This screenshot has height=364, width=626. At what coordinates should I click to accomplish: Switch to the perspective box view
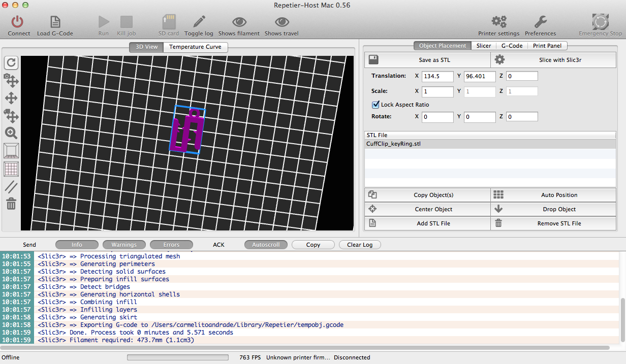[x=11, y=151]
